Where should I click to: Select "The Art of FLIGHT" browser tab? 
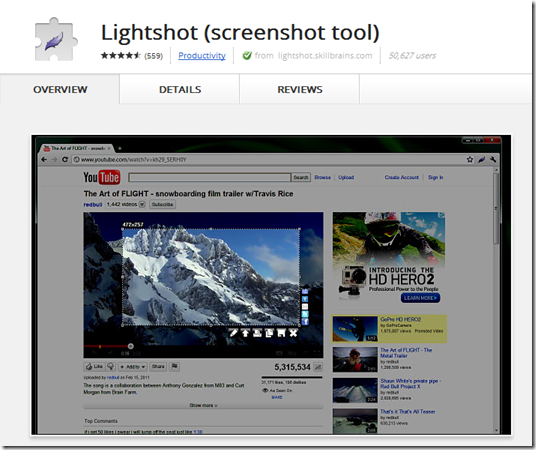(77, 148)
